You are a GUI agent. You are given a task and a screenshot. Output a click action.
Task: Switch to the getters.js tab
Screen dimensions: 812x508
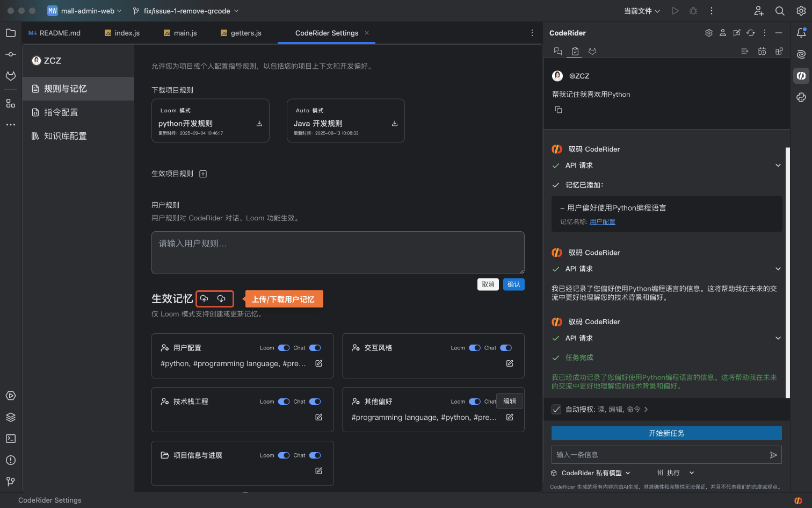[x=241, y=33]
